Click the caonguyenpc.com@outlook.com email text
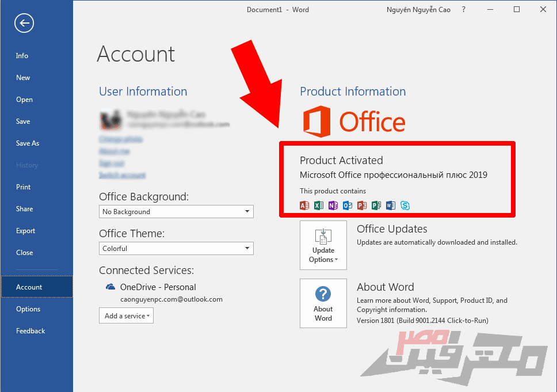Viewport: 557px width, 392px height. (171, 299)
